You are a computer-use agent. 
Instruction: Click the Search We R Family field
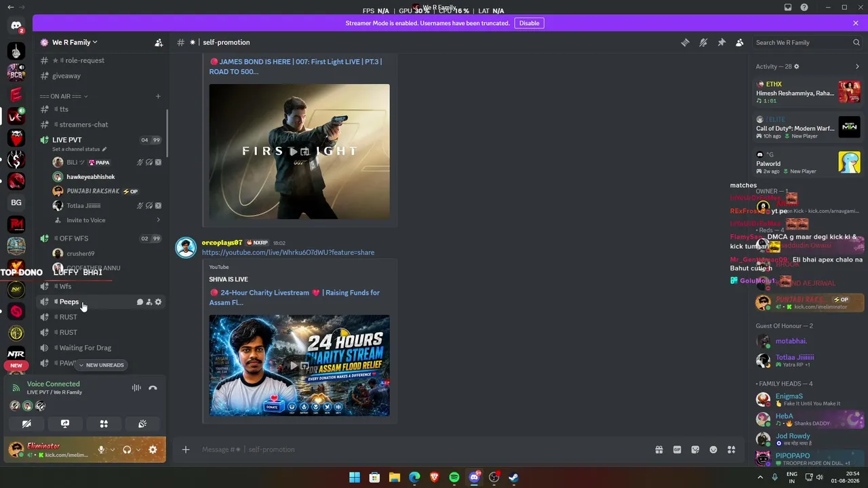807,42
